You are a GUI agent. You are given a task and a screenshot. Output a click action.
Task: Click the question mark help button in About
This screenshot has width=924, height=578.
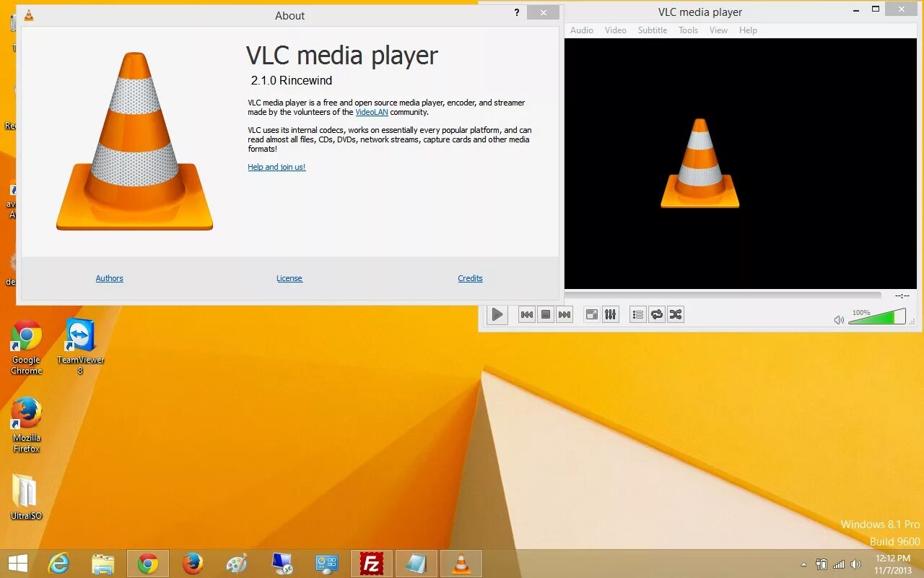[517, 13]
